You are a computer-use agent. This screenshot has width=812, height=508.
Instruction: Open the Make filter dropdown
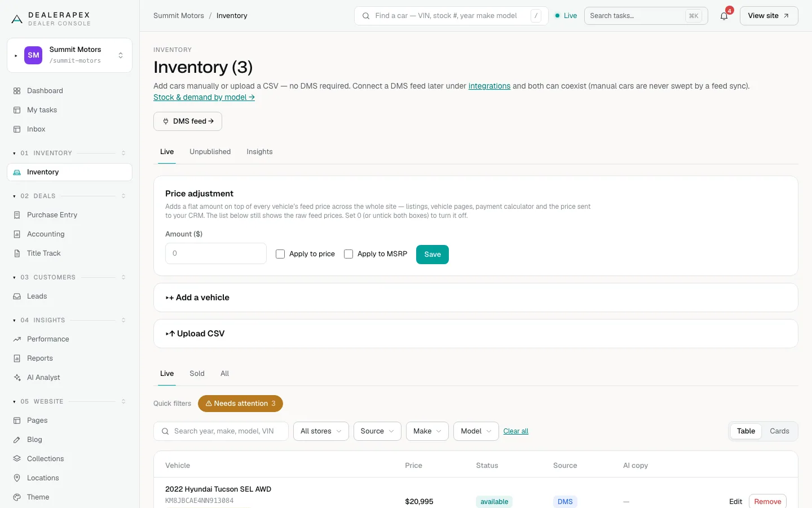coord(427,431)
